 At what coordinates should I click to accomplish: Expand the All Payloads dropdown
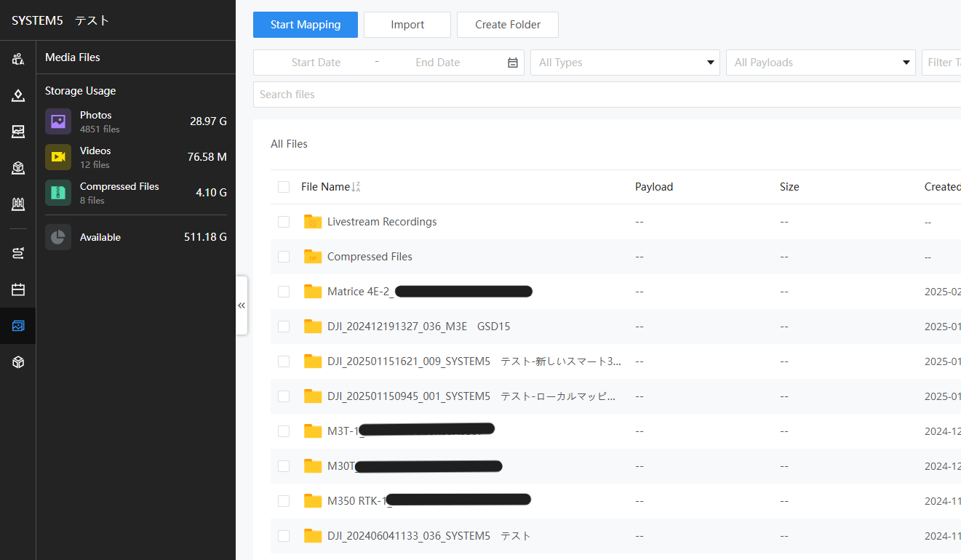[821, 63]
